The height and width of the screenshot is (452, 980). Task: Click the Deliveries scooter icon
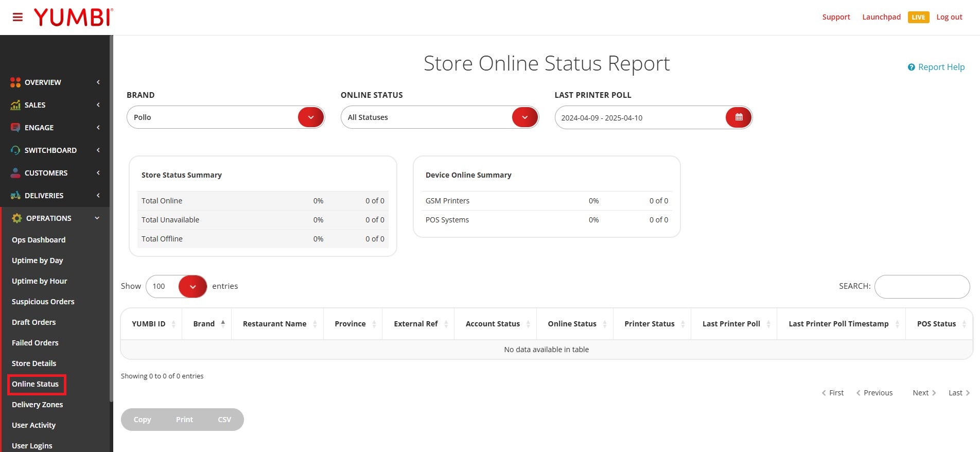(15, 196)
